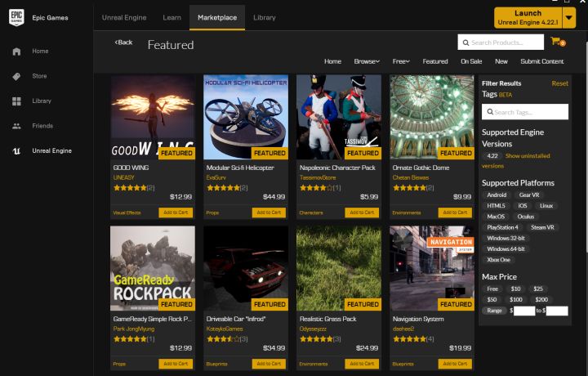The image size is (588, 376).
Task: Select the $100 max price filter
Action: [x=515, y=300]
